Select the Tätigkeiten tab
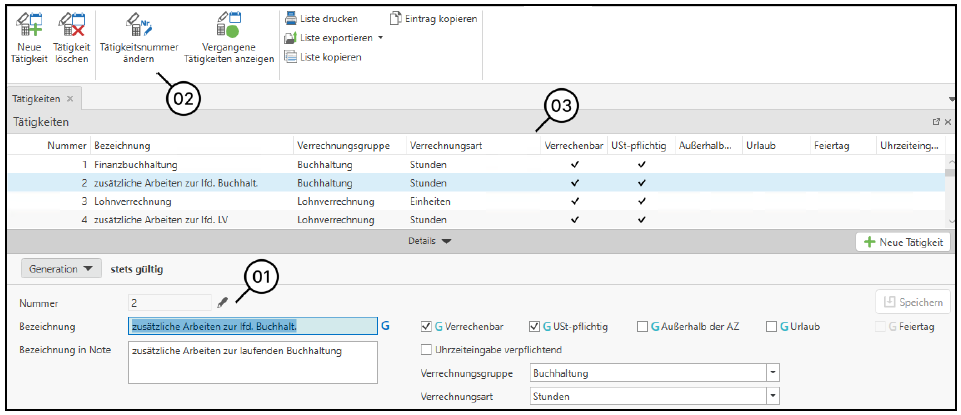Viewport: 961px width, 415px height. click(x=36, y=99)
